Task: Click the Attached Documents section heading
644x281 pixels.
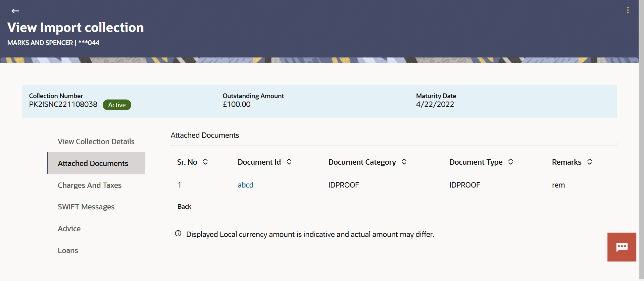Action: pos(205,135)
